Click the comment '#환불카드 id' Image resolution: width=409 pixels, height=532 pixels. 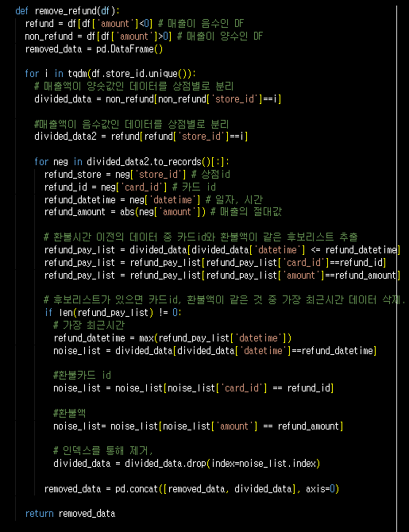point(82,376)
